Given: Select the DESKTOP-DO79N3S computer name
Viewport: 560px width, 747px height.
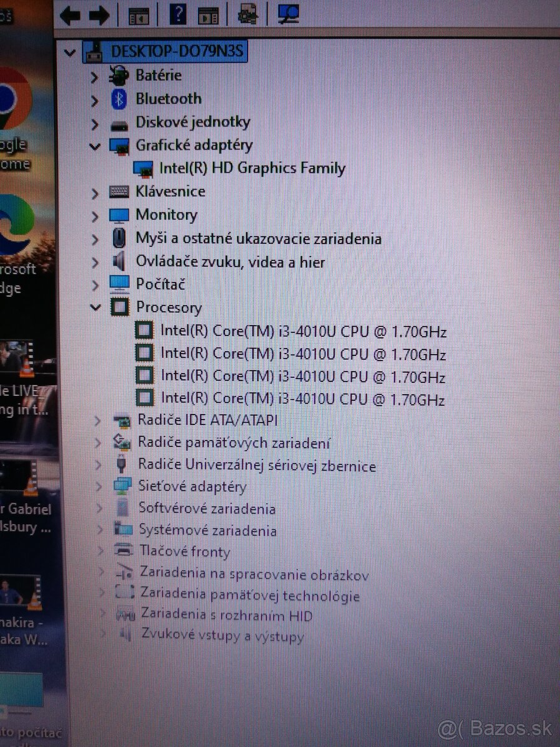Looking at the screenshot, I should pos(179,51).
